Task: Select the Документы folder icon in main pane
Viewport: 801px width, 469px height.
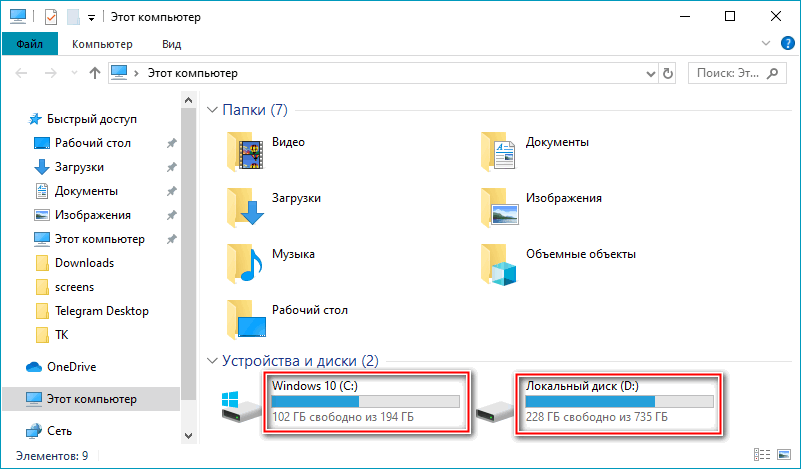Action: [499, 151]
